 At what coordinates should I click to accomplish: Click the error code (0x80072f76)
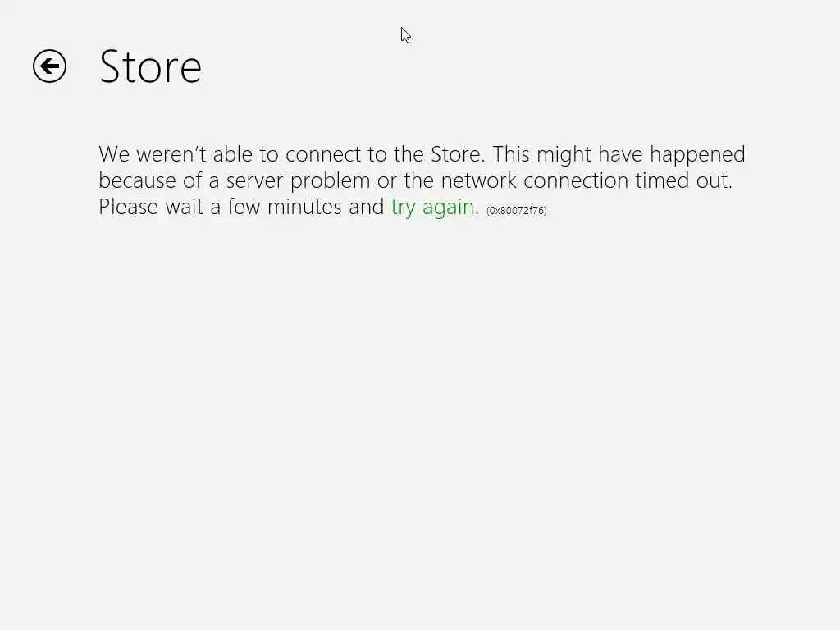[x=517, y=211]
